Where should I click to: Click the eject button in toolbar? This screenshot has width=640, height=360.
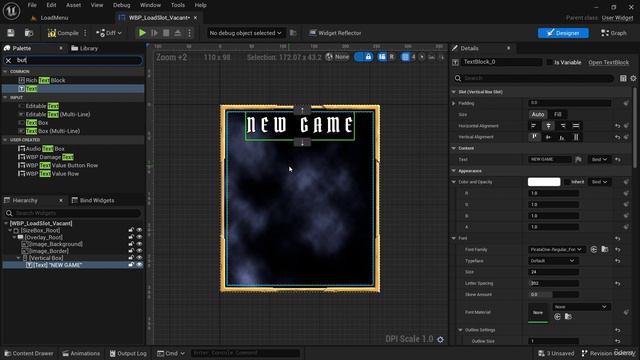point(178,33)
